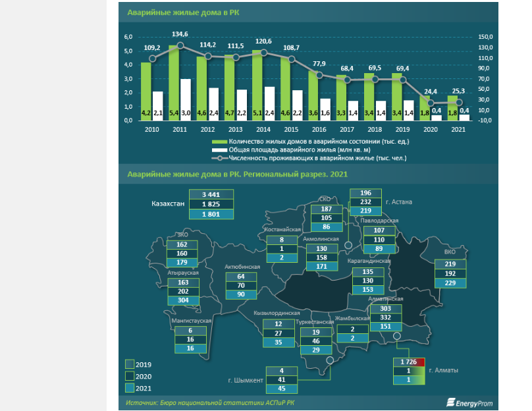Click Astana's 2020 value 232
The height and width of the screenshot is (411, 532).
click(365, 202)
